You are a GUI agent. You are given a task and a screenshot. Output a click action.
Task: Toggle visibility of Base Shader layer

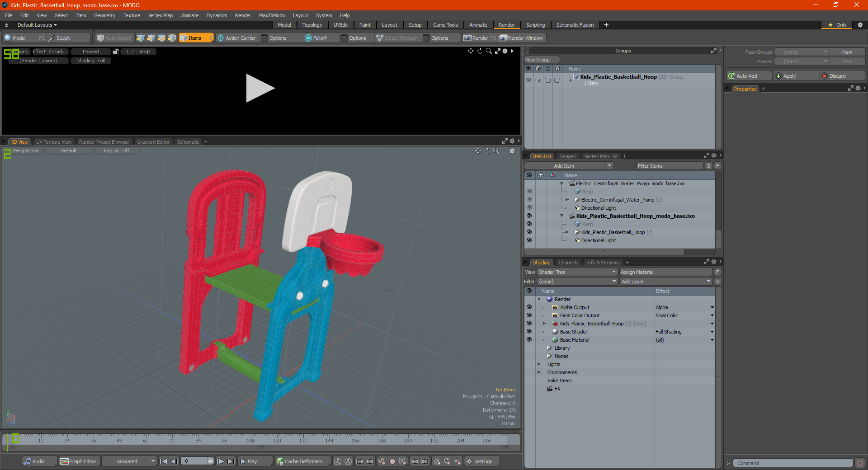point(529,332)
